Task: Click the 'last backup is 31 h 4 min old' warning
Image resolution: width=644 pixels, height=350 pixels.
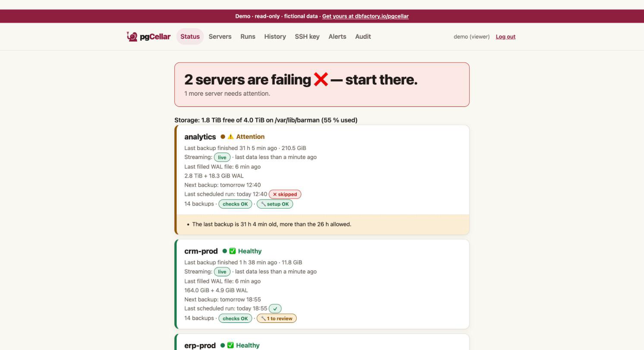Action: 272,224
